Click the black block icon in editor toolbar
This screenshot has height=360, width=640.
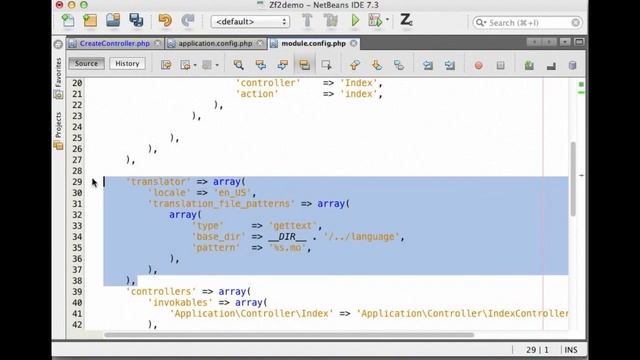[x=551, y=66]
